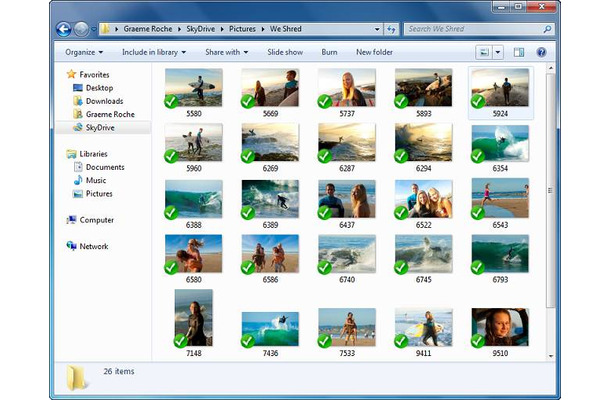Open the Include in library menu

(x=154, y=52)
